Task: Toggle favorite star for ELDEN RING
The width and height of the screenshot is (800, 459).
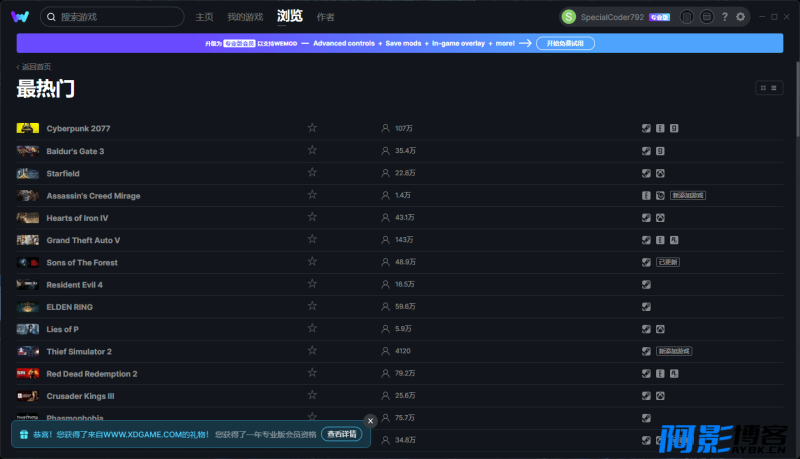Action: point(312,306)
